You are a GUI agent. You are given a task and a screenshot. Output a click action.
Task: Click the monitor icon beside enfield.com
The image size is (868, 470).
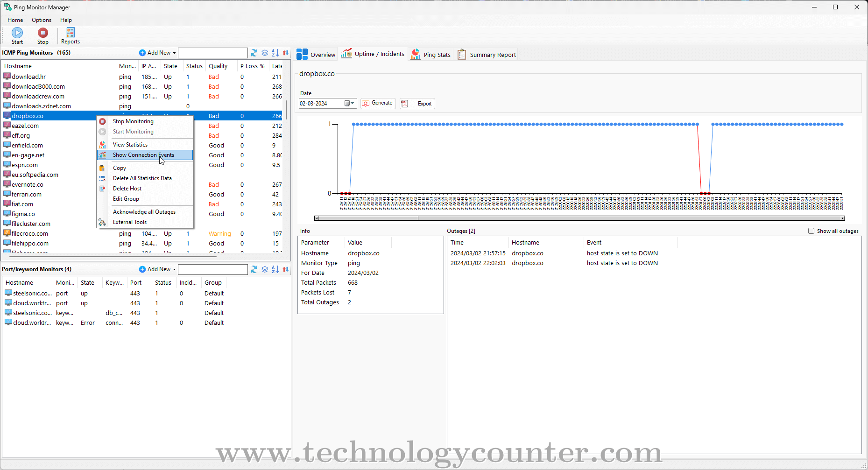pos(7,145)
